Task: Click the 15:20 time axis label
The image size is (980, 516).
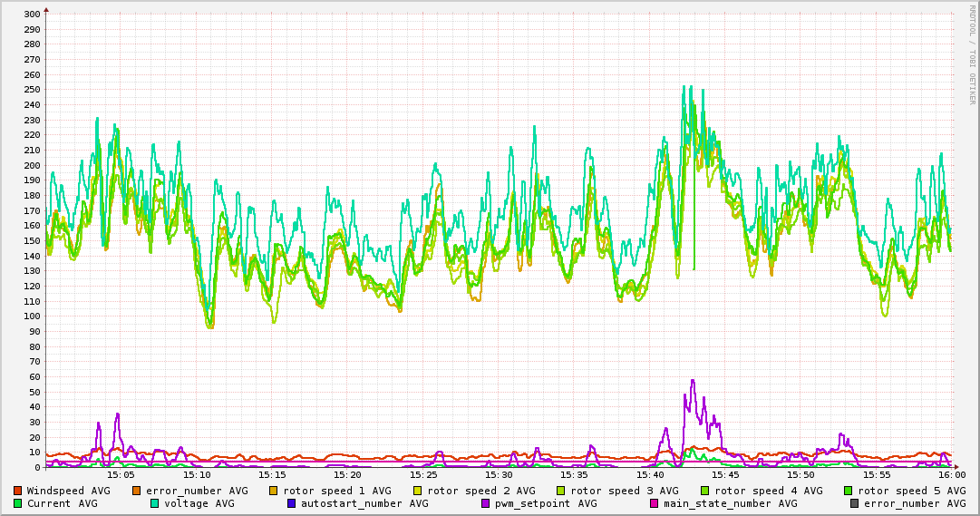Action: [x=347, y=475]
